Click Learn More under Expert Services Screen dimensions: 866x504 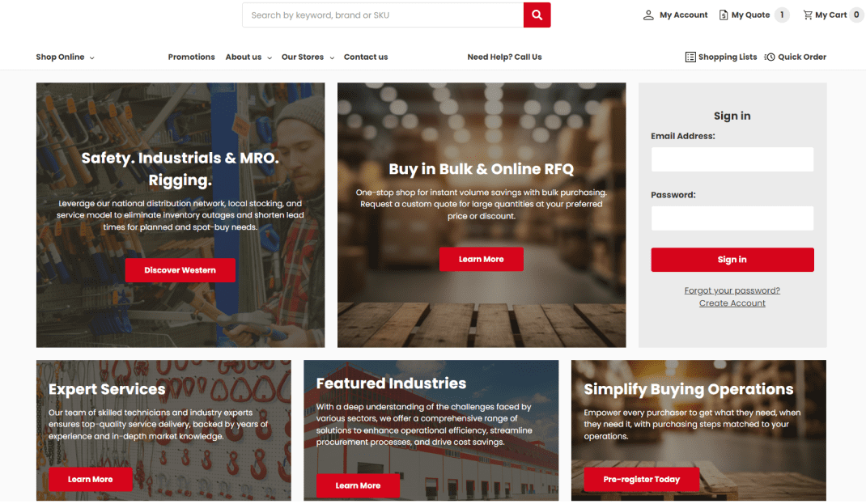click(x=90, y=479)
